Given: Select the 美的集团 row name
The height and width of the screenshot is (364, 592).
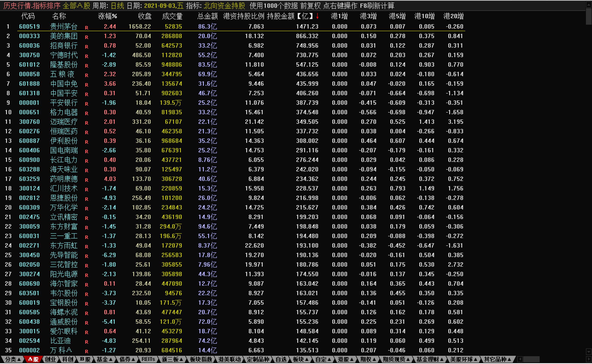Looking at the screenshot, I should [64, 36].
